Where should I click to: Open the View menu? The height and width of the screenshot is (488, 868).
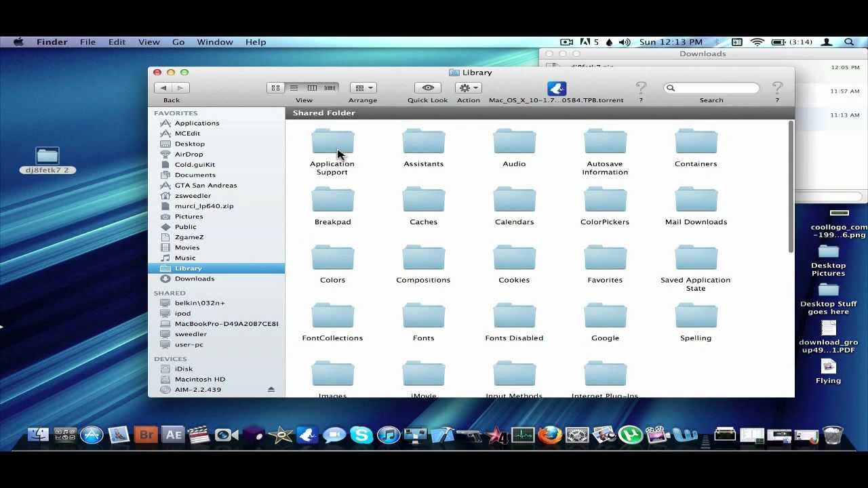tap(149, 42)
